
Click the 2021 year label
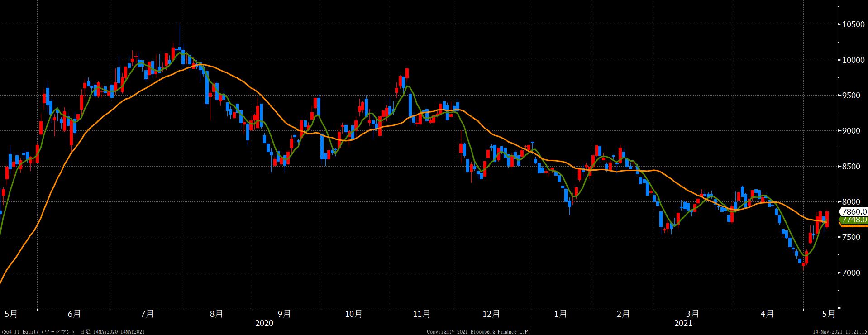click(683, 323)
